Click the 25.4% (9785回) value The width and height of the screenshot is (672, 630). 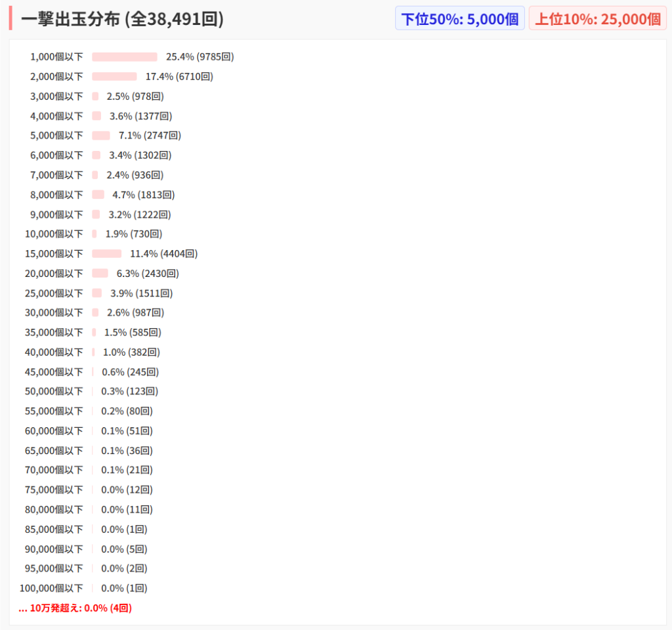tap(199, 57)
